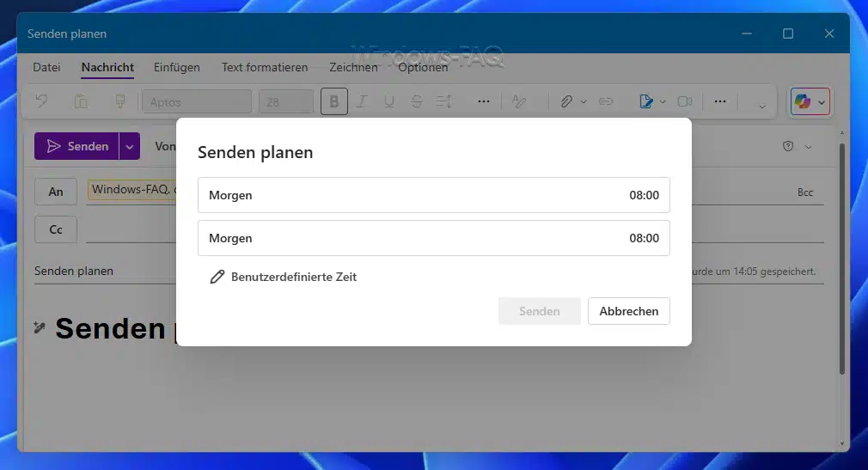Click the purple Senden button

tap(76, 146)
